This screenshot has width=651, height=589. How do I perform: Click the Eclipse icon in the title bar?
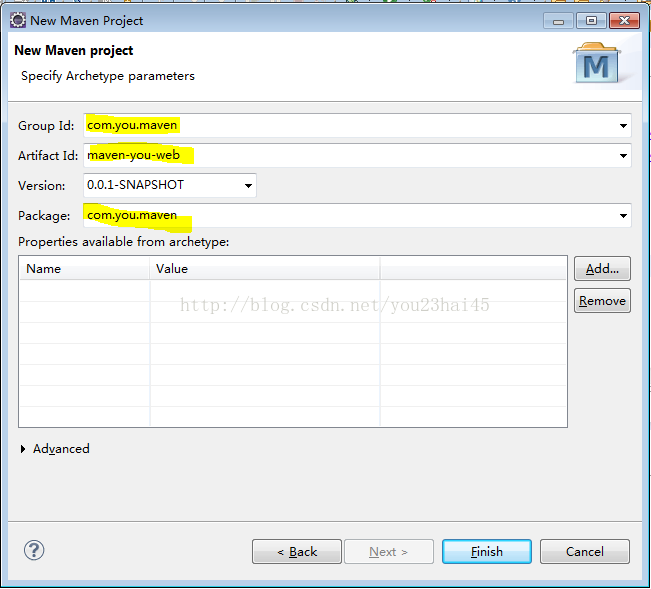[18, 20]
